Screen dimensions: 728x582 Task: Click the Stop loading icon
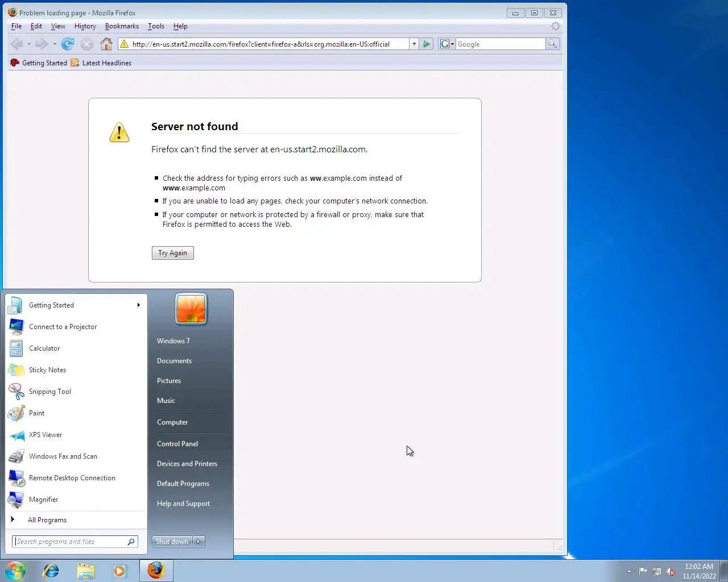(x=87, y=44)
